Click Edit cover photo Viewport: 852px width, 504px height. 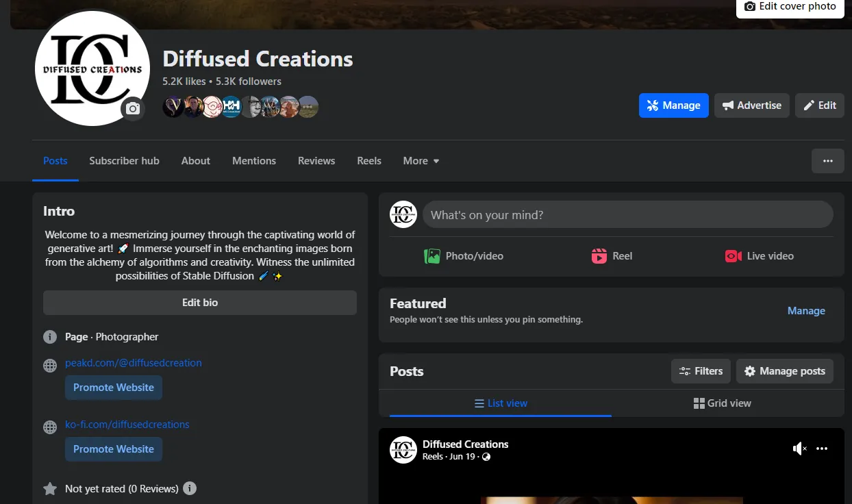[790, 7]
